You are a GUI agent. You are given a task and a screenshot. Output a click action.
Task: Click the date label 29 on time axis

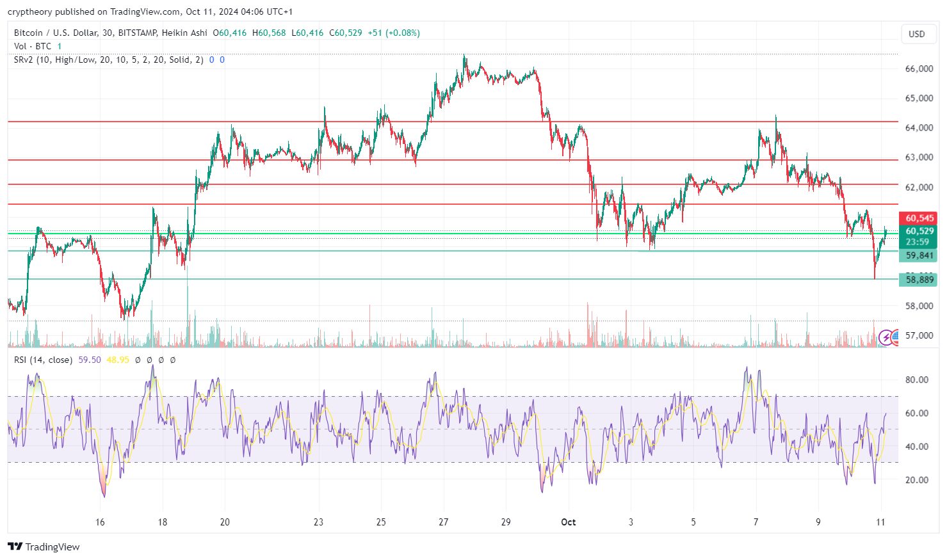tap(506, 522)
